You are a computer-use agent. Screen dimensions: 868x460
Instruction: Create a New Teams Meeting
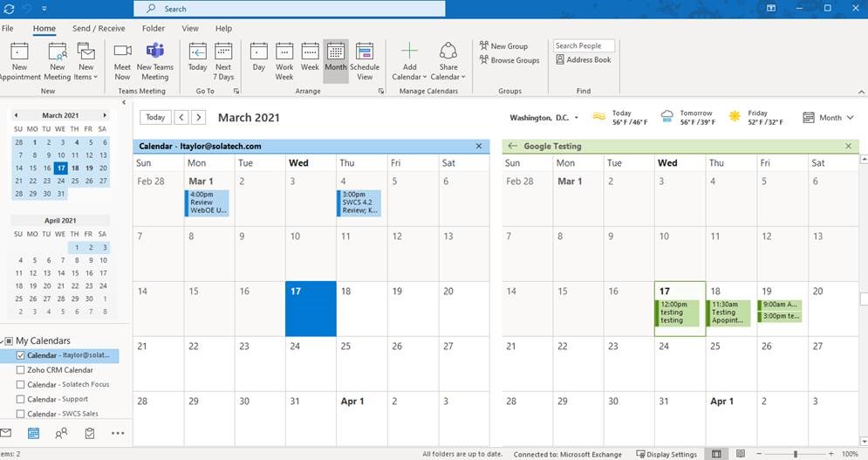click(155, 61)
